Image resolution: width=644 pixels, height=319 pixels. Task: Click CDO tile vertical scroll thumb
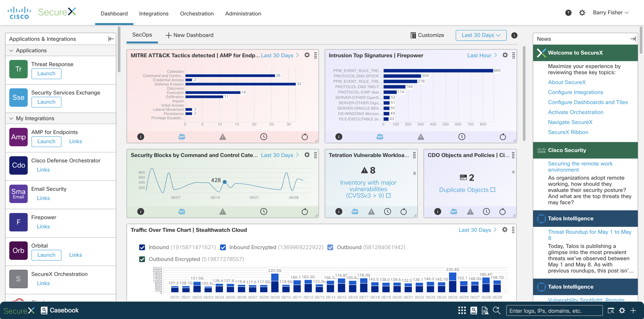point(513,172)
